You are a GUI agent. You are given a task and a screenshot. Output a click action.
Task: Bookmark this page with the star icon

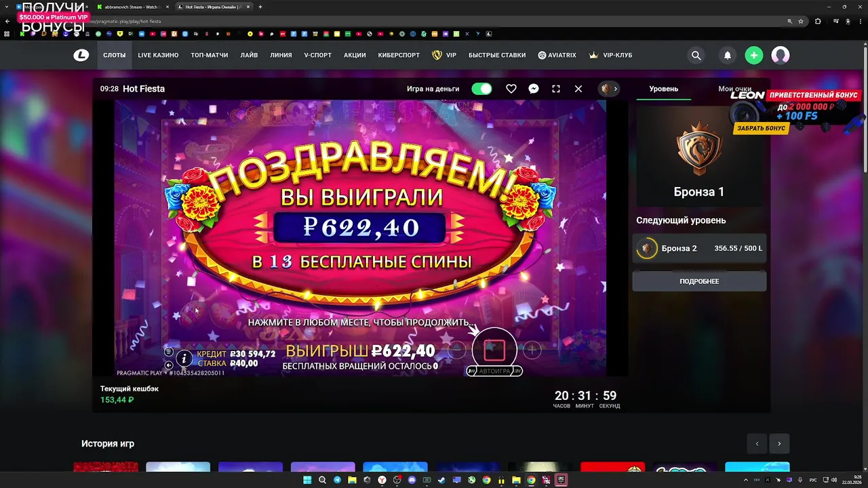pos(801,21)
